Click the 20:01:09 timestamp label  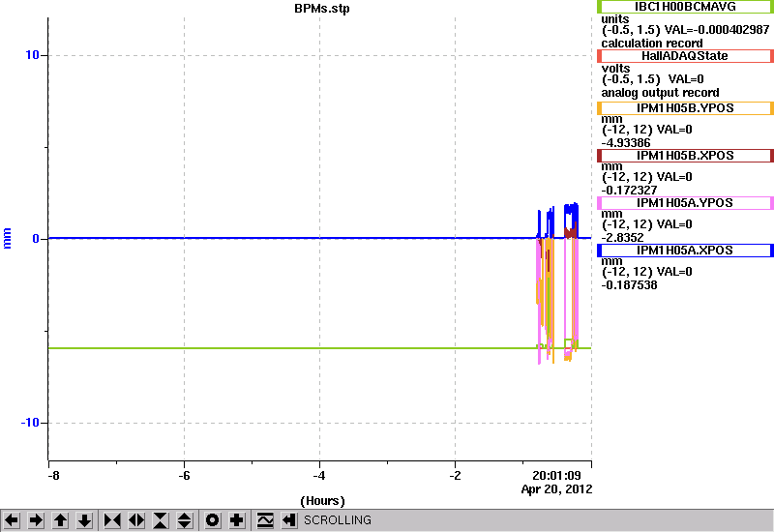click(556, 476)
